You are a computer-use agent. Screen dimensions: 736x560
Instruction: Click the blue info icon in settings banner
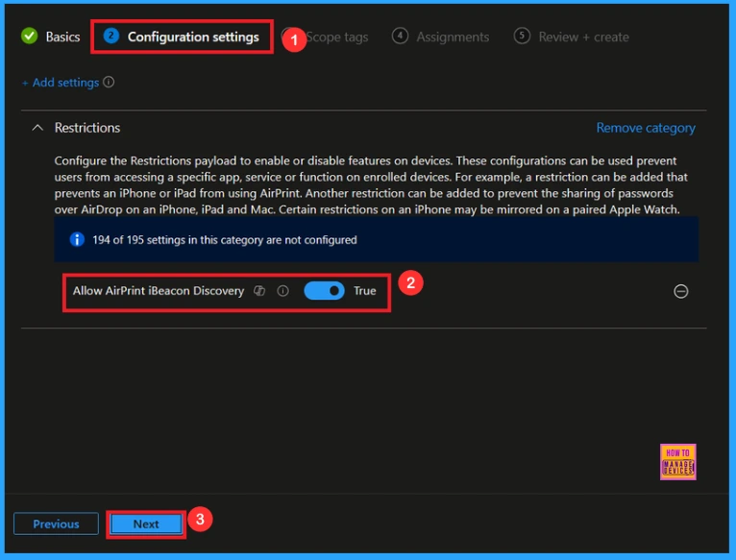78,239
